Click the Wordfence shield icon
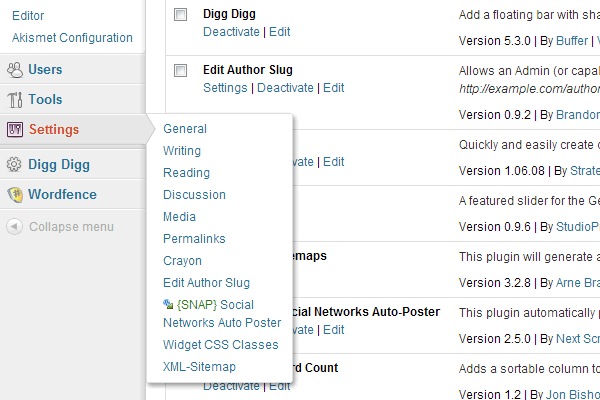 click(15, 194)
